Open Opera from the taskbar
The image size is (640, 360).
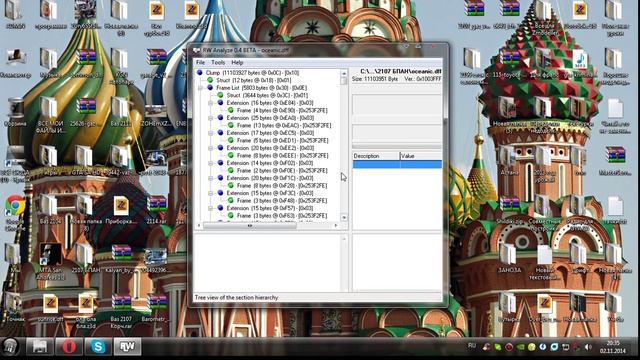click(x=69, y=347)
